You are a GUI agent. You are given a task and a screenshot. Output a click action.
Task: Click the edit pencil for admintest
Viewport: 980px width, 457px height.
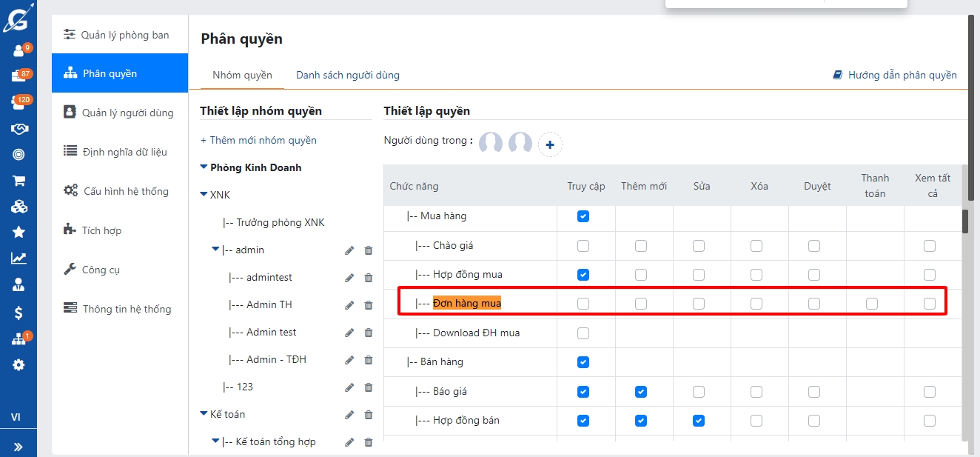click(x=349, y=278)
